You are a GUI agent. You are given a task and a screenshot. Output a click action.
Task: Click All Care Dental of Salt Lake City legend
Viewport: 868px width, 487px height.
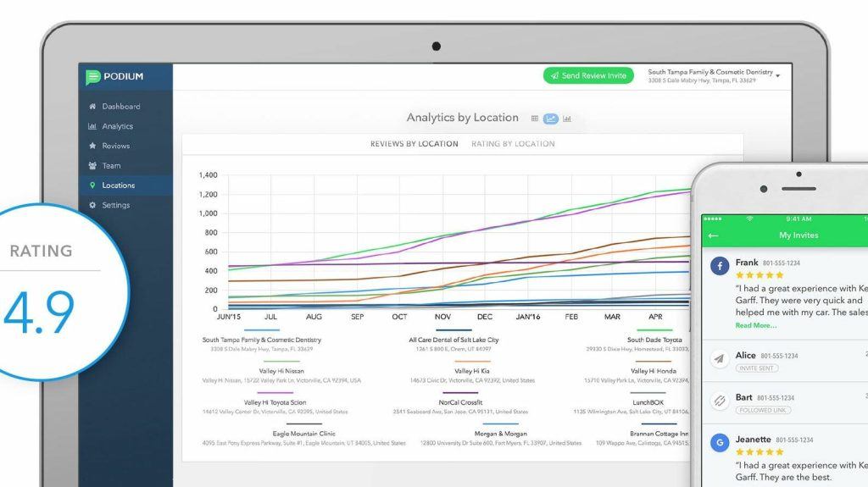coord(453,340)
